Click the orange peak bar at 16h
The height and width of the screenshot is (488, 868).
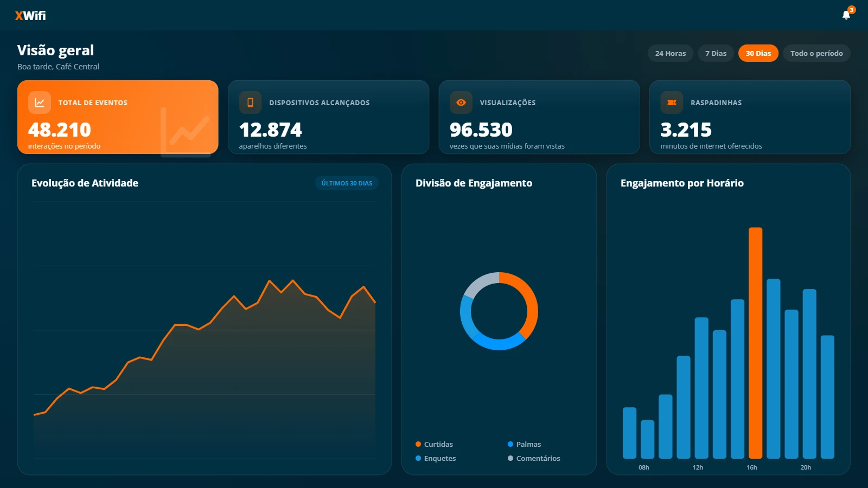tap(755, 343)
